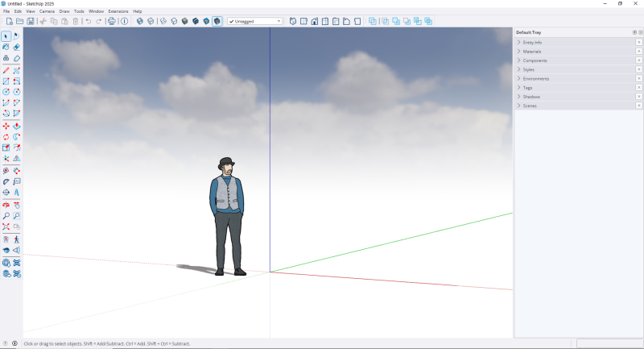Choose the Position Camera tool
This screenshot has height=349, width=644.
click(6, 239)
